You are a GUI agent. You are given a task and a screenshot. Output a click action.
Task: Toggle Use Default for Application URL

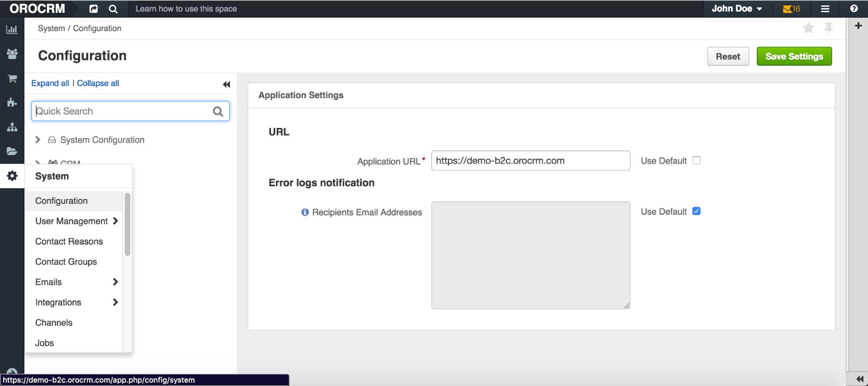pos(696,160)
